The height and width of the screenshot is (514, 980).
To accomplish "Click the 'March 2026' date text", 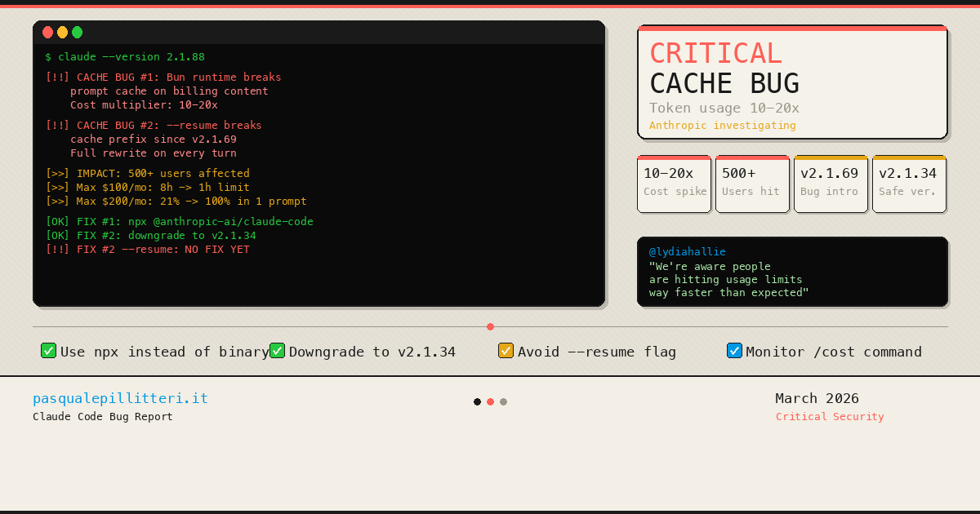I will (x=817, y=398).
